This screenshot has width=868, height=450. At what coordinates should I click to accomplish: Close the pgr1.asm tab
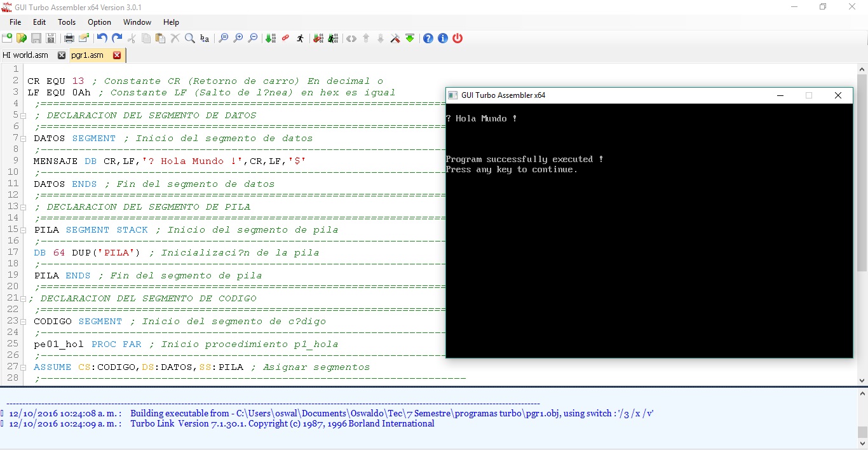[x=118, y=55]
